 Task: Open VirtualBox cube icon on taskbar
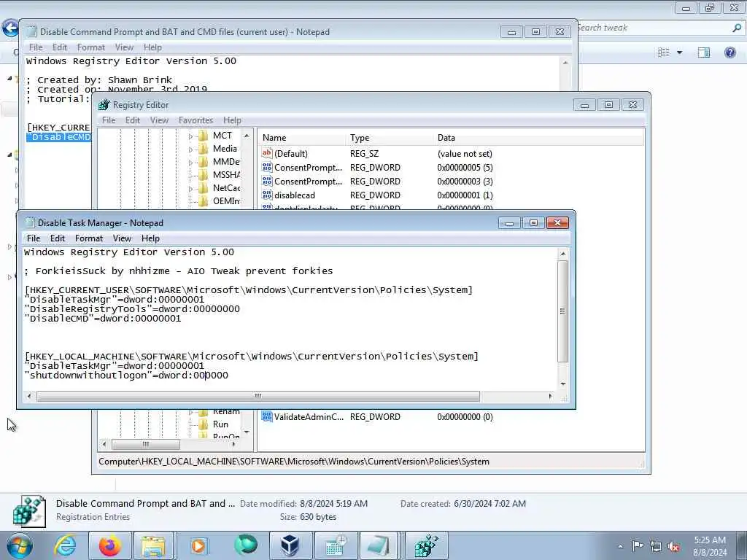pyautogui.click(x=290, y=545)
